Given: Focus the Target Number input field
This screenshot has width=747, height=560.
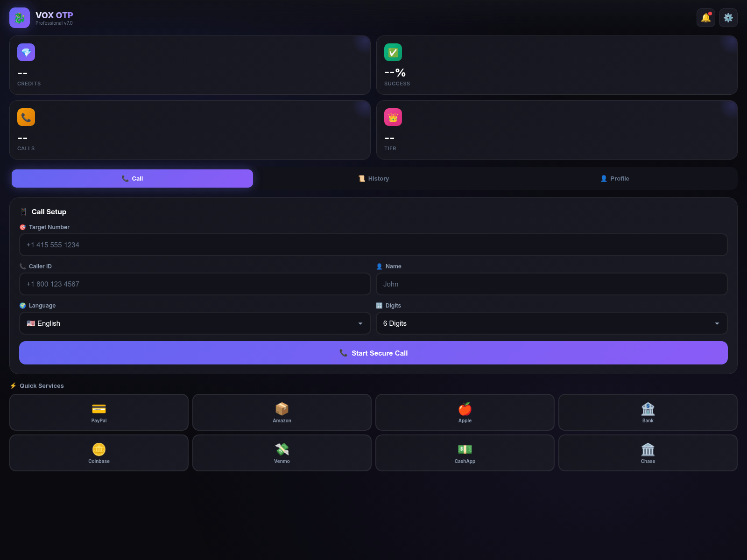Looking at the screenshot, I should tap(373, 245).
